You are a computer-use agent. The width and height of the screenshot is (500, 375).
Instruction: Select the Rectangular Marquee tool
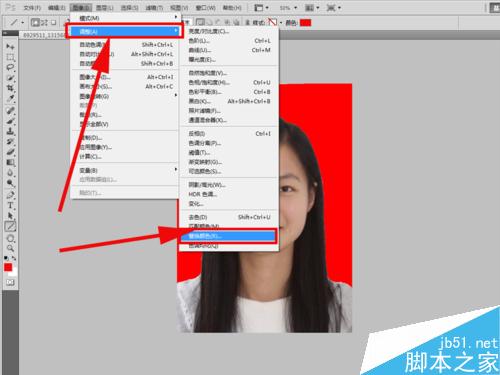[x=10, y=57]
